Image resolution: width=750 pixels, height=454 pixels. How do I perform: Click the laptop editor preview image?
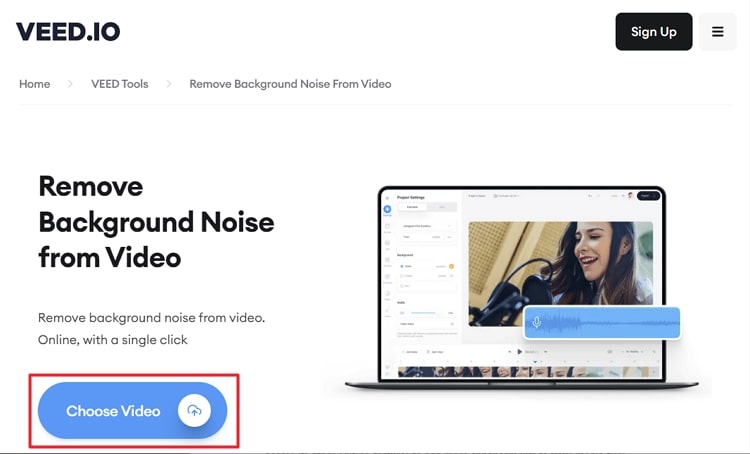coord(521,287)
